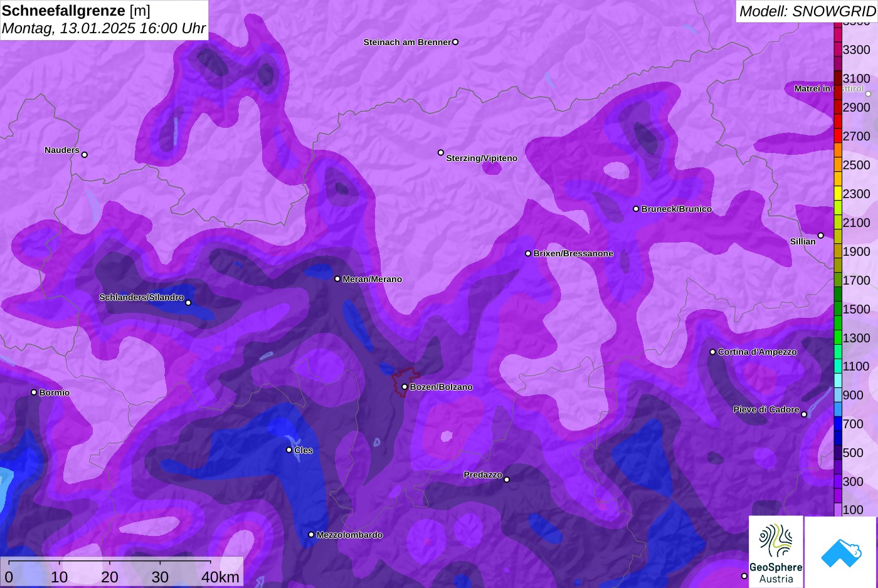Viewport: 878px width, 588px height.
Task: Click the Mezzolombardo marker dot
Action: coord(311,535)
